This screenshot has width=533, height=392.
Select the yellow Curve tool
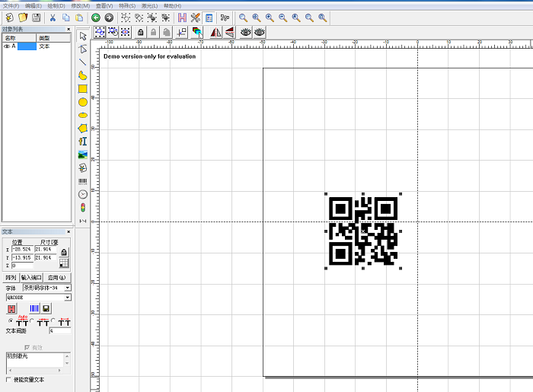coord(83,75)
